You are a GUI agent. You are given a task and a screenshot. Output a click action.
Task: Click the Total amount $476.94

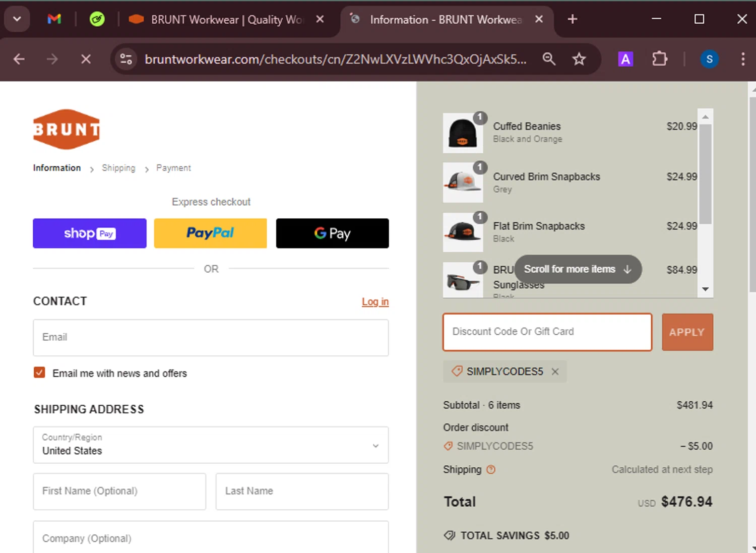686,502
